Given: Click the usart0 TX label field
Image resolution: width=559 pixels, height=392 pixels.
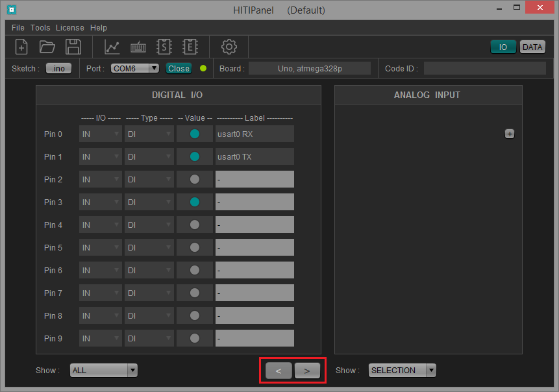Looking at the screenshot, I should coord(255,157).
